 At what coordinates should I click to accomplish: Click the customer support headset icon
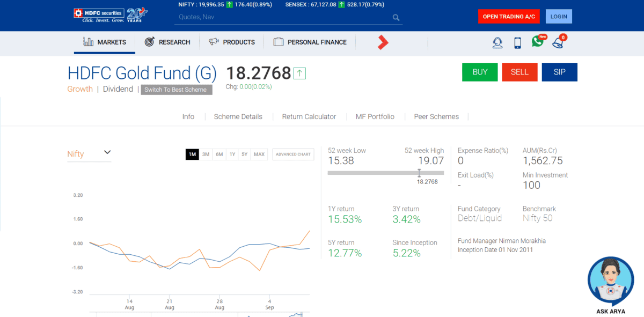coord(497,42)
